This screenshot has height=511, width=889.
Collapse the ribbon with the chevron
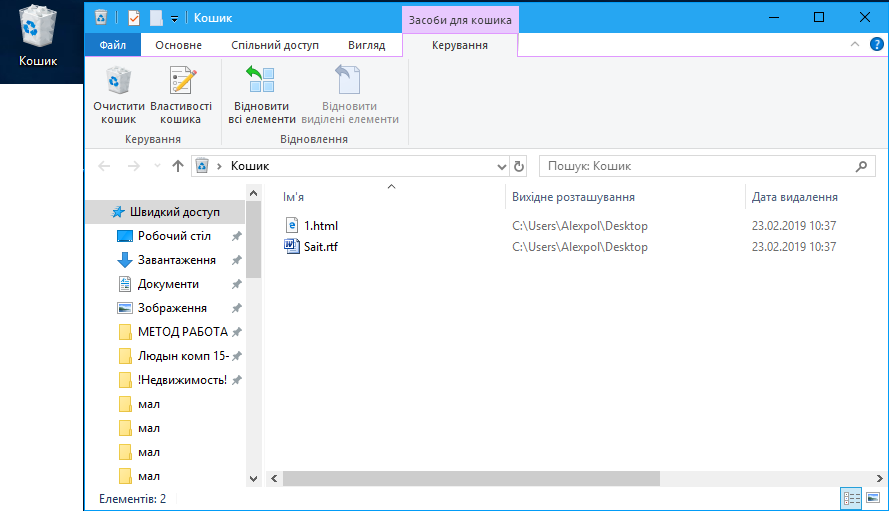tap(855, 44)
